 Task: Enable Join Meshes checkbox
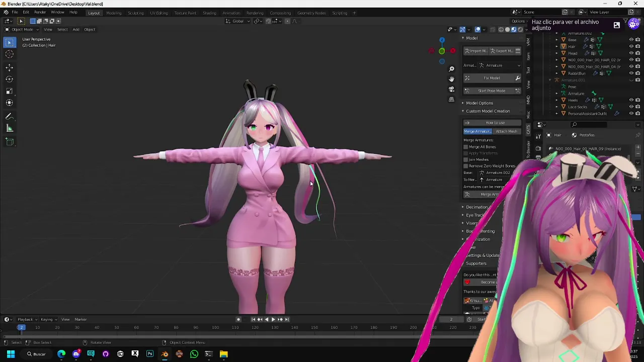click(466, 159)
